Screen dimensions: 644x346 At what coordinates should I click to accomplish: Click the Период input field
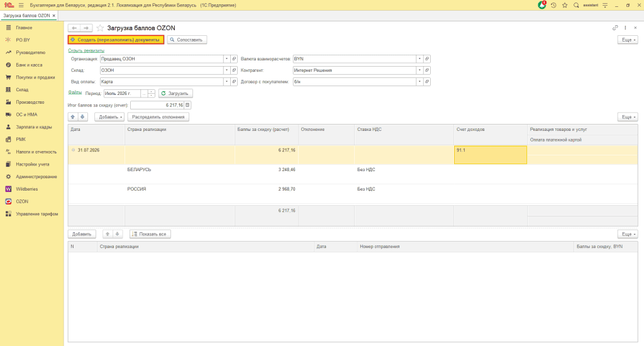pyautogui.click(x=122, y=94)
